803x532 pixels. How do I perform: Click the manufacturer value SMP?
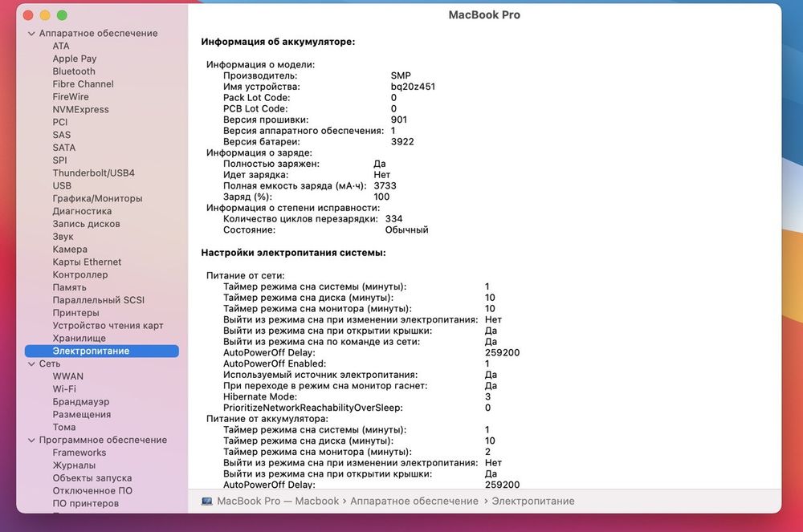[x=401, y=76]
